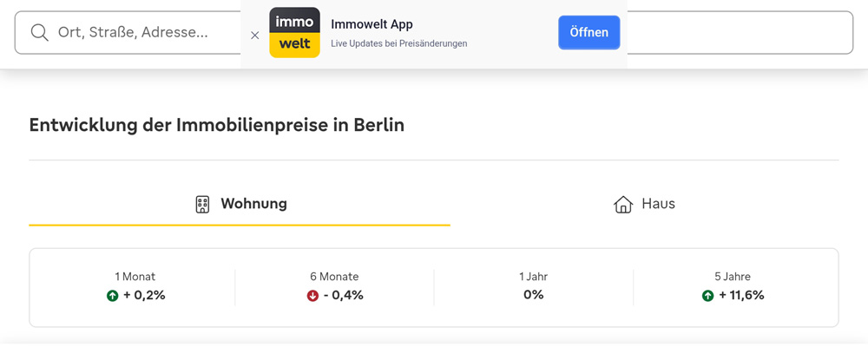Click the Immowelt app logo
The height and width of the screenshot is (360, 868).
point(294,33)
